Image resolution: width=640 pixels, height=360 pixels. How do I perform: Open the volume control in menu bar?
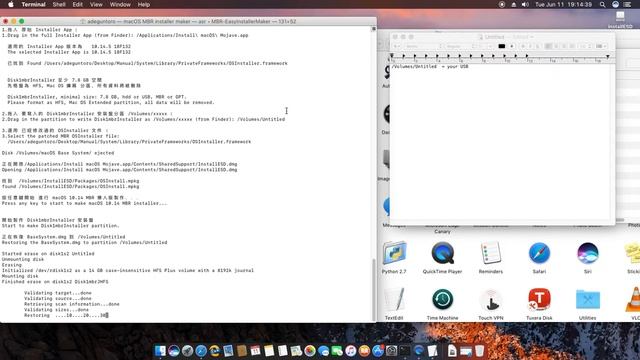(525, 4)
